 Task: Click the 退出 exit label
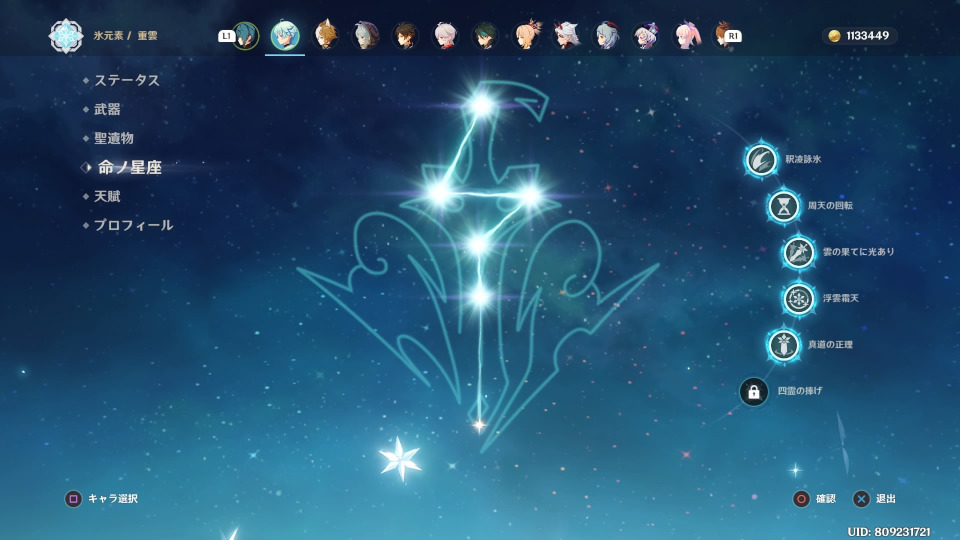click(886, 499)
